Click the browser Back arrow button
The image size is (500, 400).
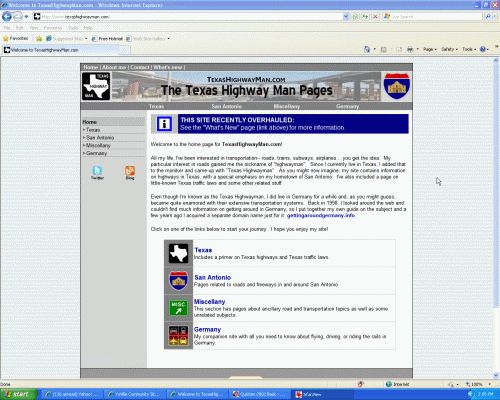coord(7,16)
